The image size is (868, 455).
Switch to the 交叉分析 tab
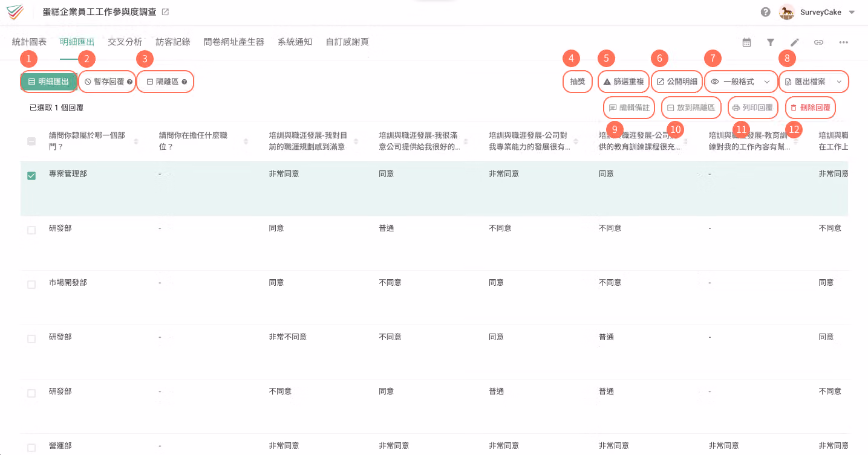coord(125,42)
